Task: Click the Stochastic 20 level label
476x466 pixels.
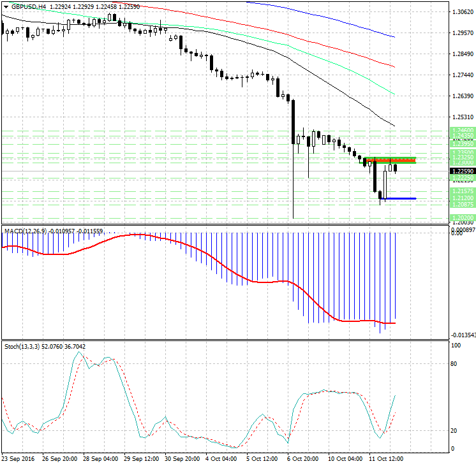Action: point(454,431)
